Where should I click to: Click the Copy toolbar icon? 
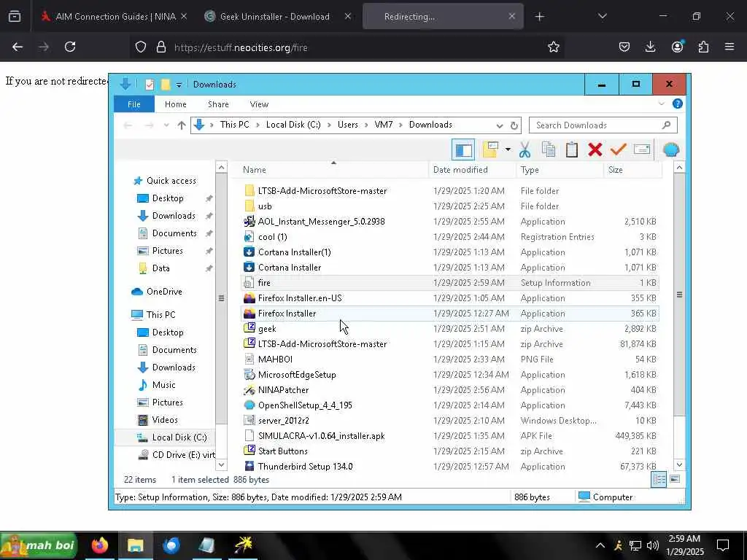click(x=549, y=150)
